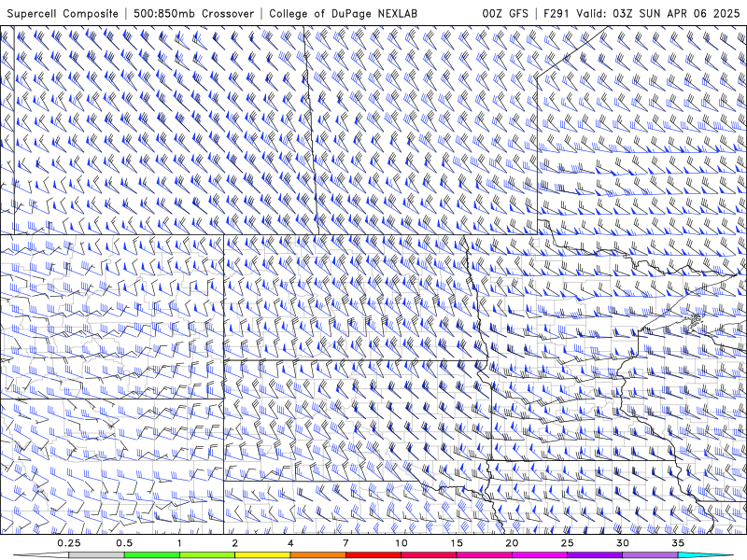Click 'College of DuPage NEXLAB' text
Image resolution: width=747 pixels, height=560 pixels.
coord(343,14)
